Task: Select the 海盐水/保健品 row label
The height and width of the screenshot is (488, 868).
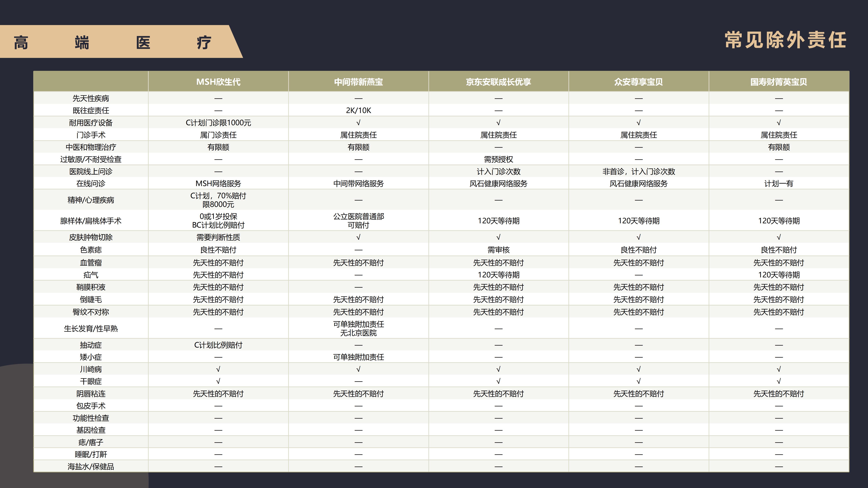Action: pos(91,466)
